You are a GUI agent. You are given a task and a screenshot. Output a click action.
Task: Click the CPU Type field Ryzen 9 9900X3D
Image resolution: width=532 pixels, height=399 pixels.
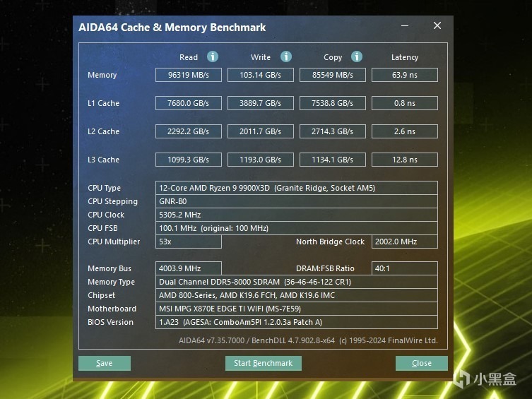pos(297,188)
